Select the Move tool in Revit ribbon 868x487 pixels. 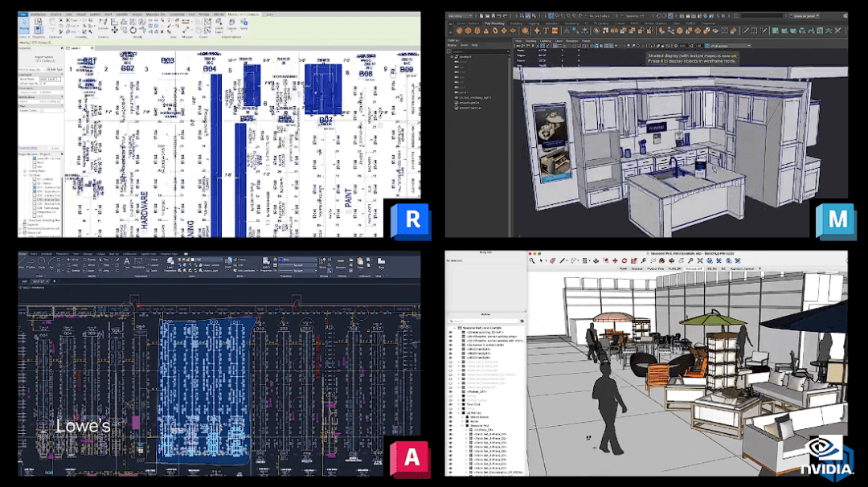coord(115,30)
